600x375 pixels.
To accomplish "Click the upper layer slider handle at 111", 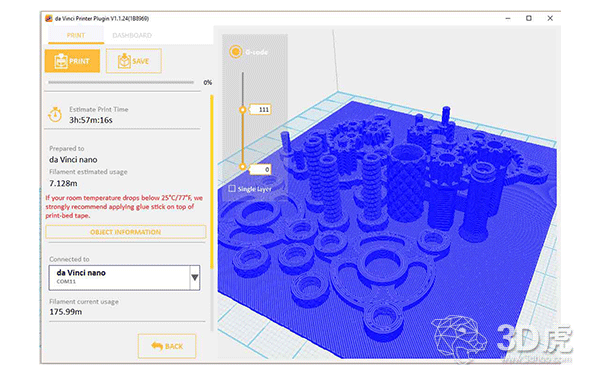I will click(243, 110).
